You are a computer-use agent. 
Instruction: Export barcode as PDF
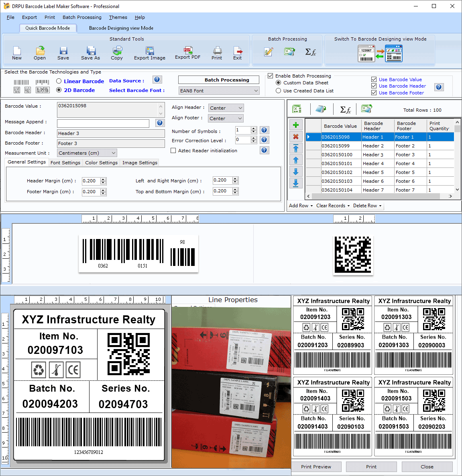187,53
